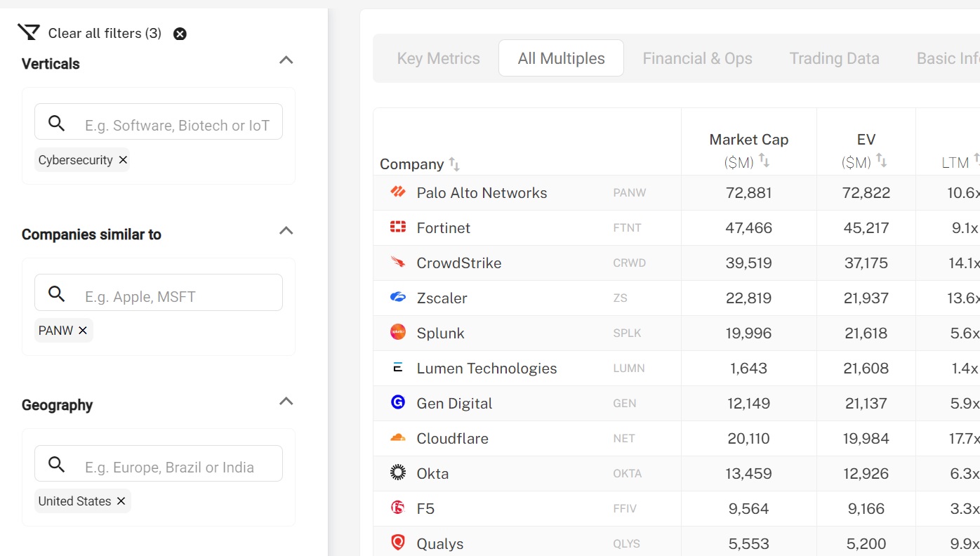Click the Companies similar to search icon
Viewport: 980px width, 556px height.
click(x=56, y=293)
